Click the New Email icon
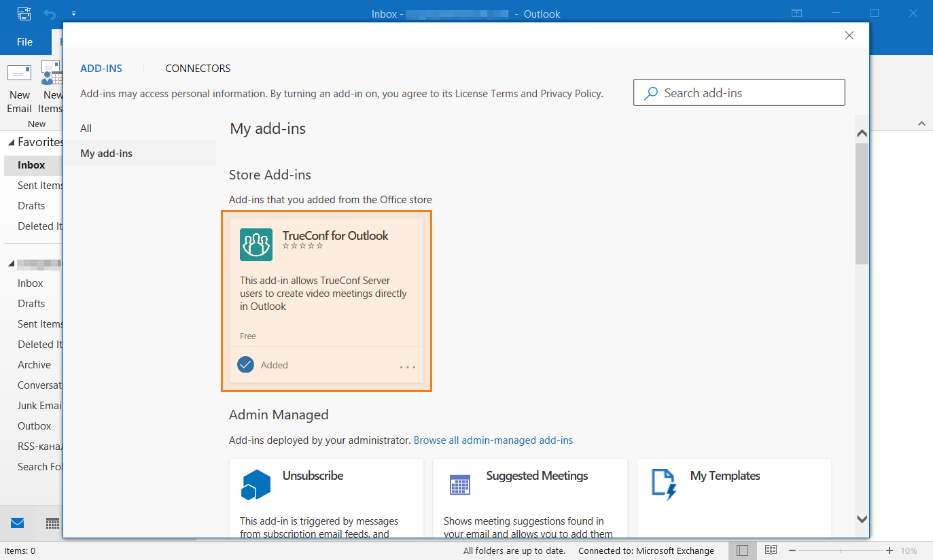This screenshot has height=560, width=933. 19,74
